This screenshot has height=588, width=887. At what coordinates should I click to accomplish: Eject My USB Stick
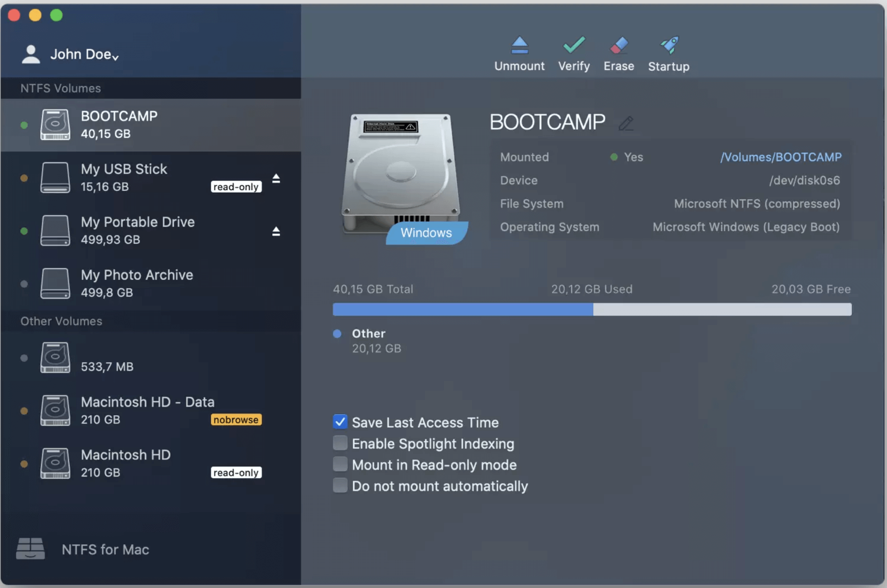pos(276,178)
